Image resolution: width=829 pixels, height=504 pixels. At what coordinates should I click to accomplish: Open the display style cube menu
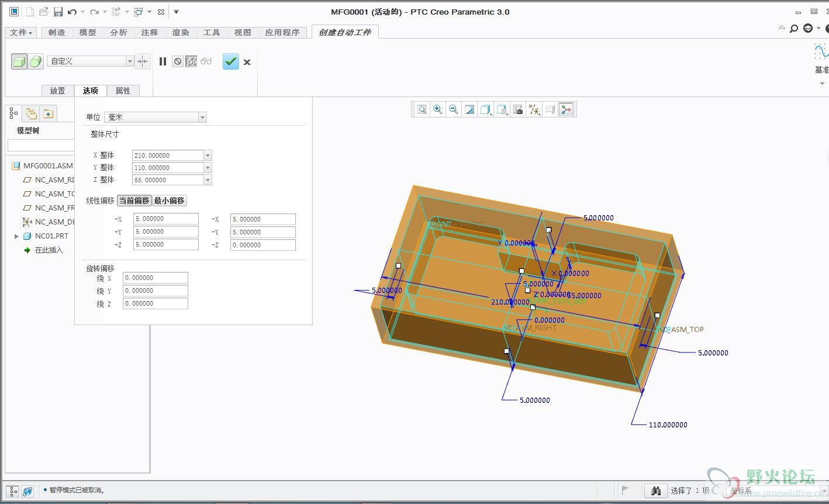(485, 109)
